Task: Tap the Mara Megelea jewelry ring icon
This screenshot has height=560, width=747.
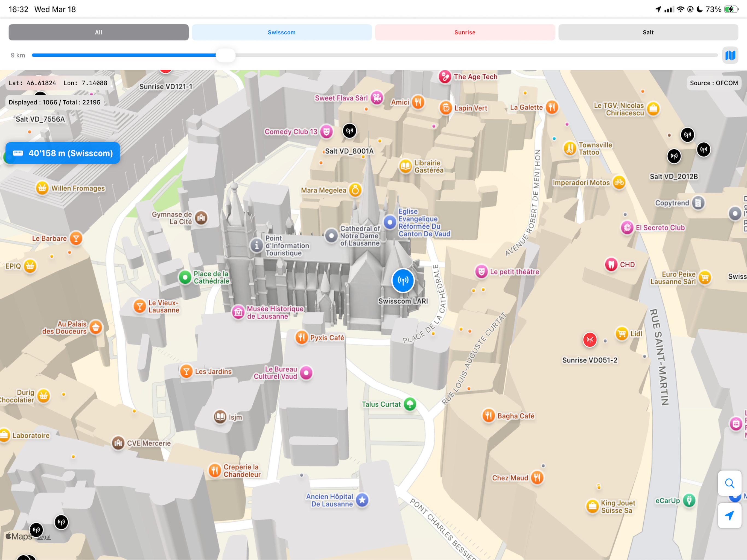Action: [x=355, y=190]
